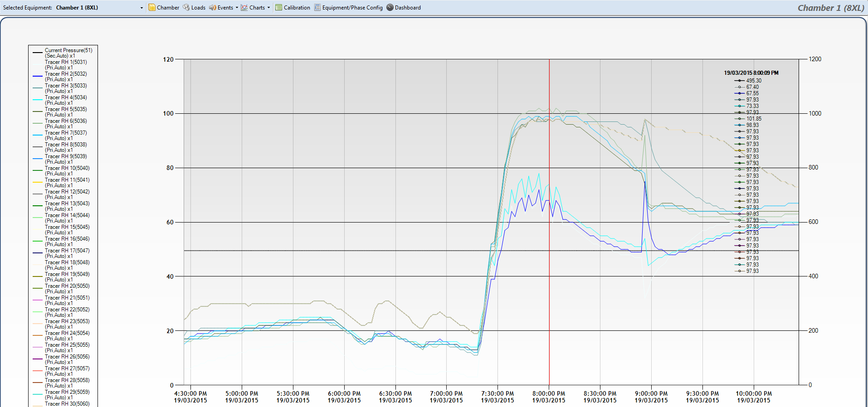
Task: Click the 495.30 value in cursor readout
Action: [x=754, y=81]
